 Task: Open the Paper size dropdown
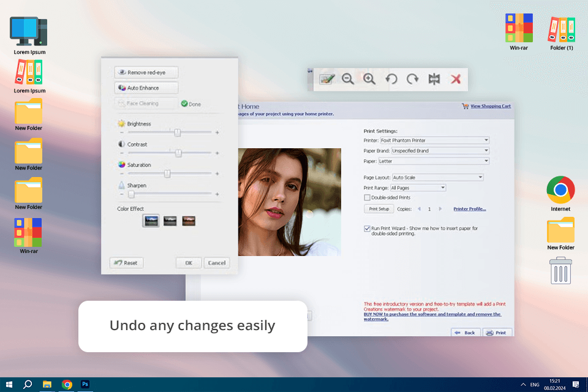click(x=434, y=161)
